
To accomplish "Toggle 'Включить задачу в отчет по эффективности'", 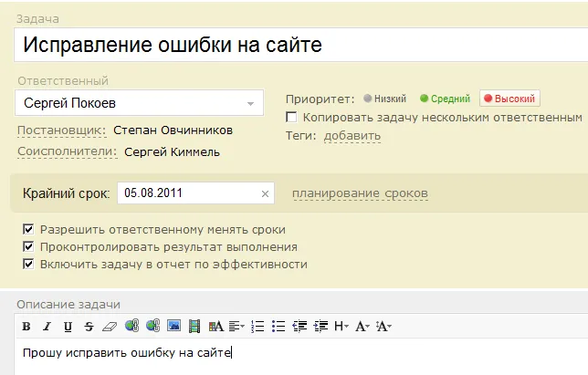I will click(x=28, y=265).
